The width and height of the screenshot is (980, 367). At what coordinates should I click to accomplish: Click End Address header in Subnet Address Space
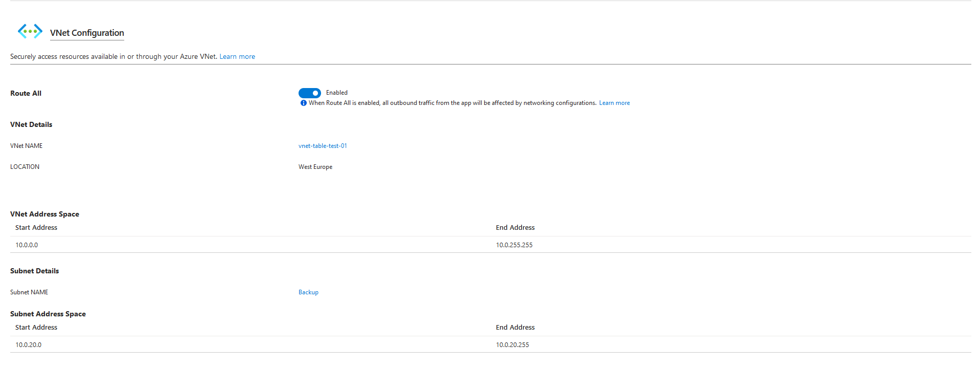[515, 328]
